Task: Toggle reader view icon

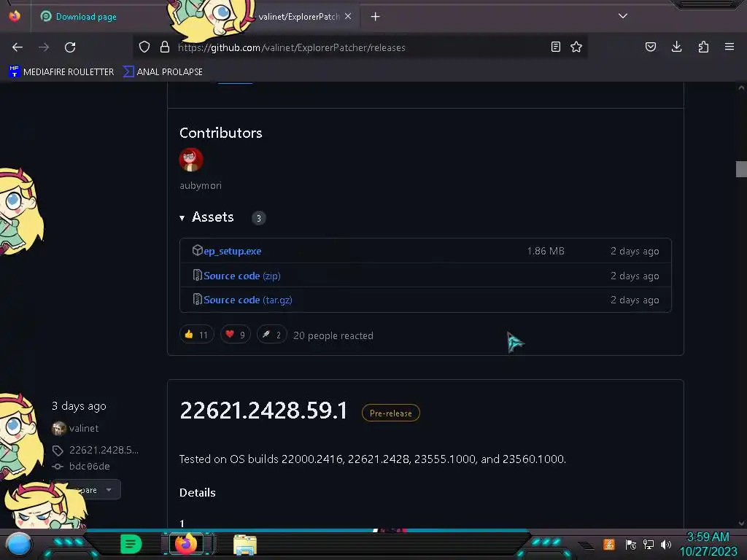Action: (555, 47)
